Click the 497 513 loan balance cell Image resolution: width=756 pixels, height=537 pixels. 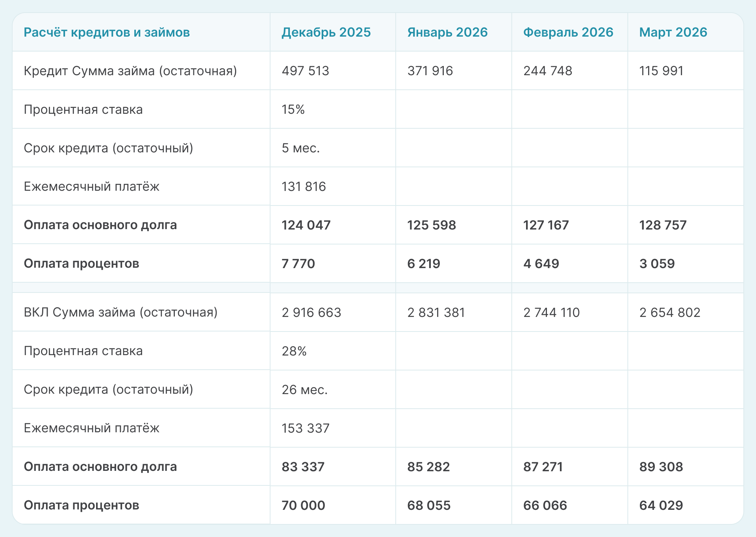305,71
